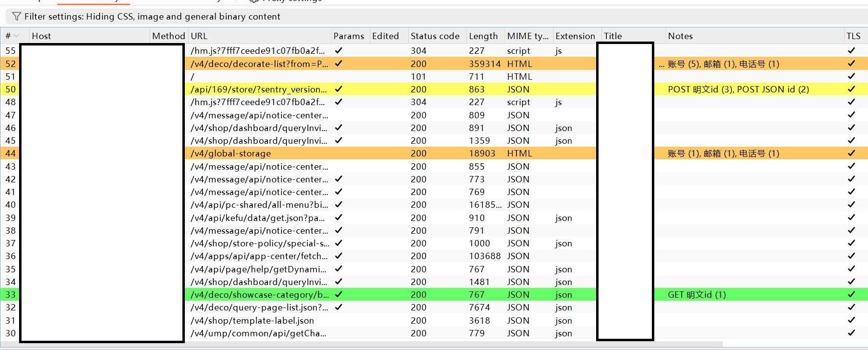Sort requests by Status code column
Viewport: 868px width, 351px height.
click(x=435, y=36)
